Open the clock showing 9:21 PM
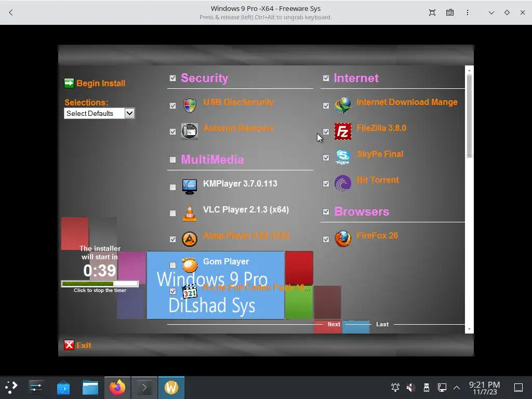Image resolution: width=532 pixels, height=399 pixels. pyautogui.click(x=485, y=388)
